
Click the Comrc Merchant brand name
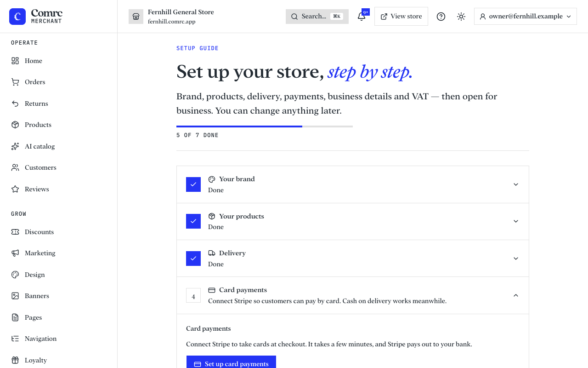46,17
